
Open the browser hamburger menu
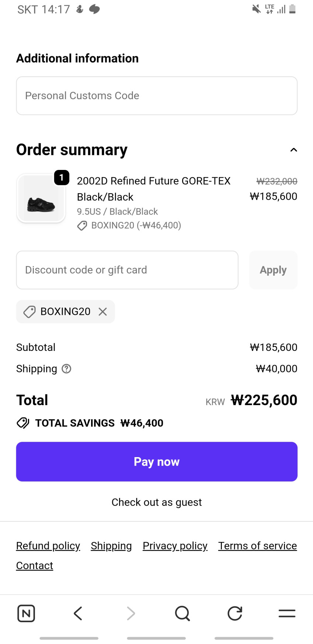click(x=287, y=613)
